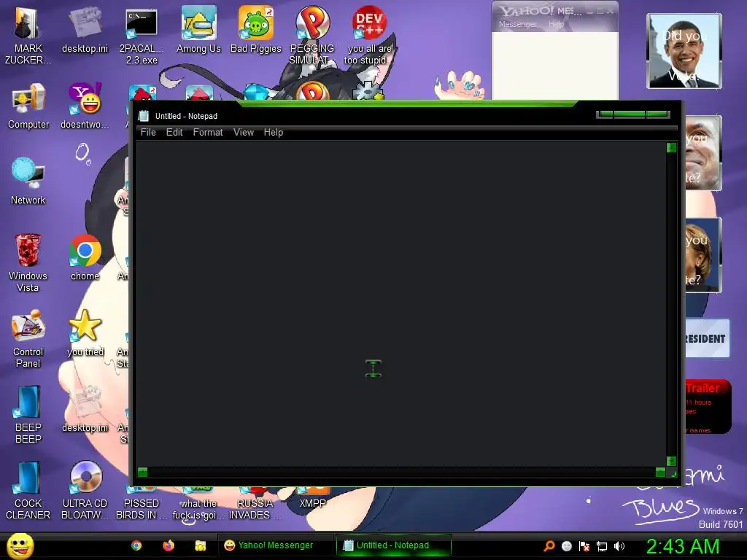Open Help menu in Yahoo Messenger window
747x560 pixels.
pos(556,24)
